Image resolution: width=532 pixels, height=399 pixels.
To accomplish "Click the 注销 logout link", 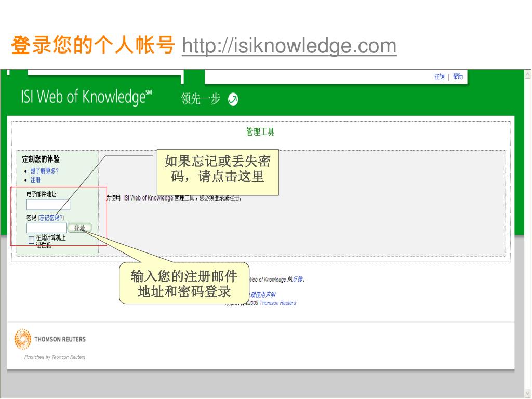I will pyautogui.click(x=439, y=77).
